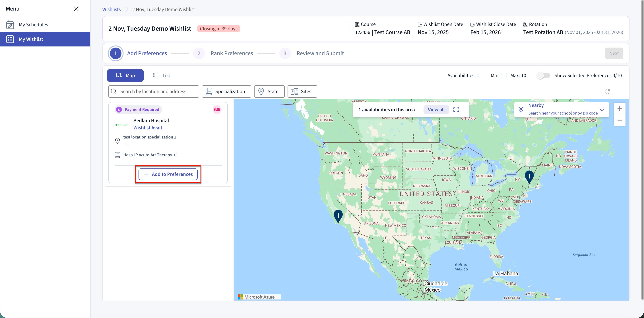Toggle Show Selected Preferences switch
This screenshot has height=318, width=644.
click(543, 76)
